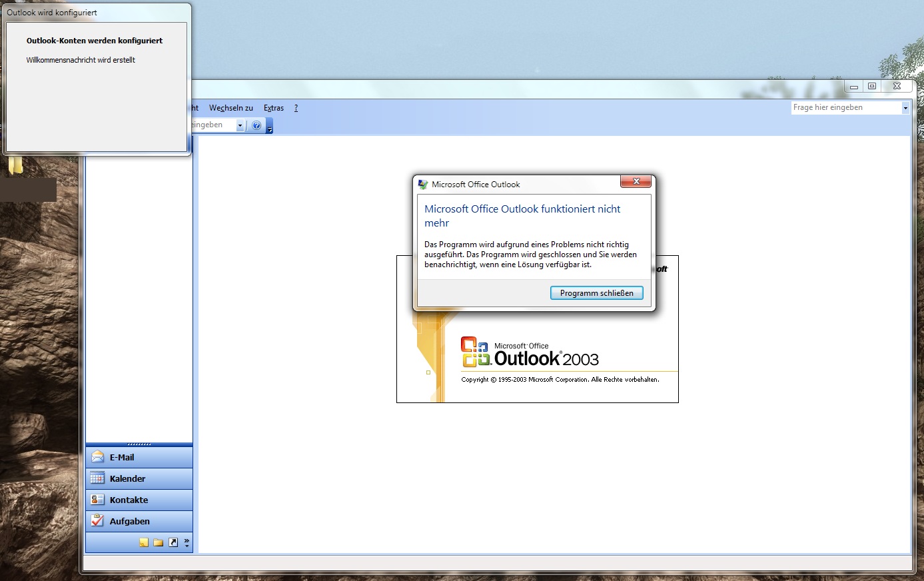Open the ? help menu
The image size is (924, 581).
click(x=296, y=108)
